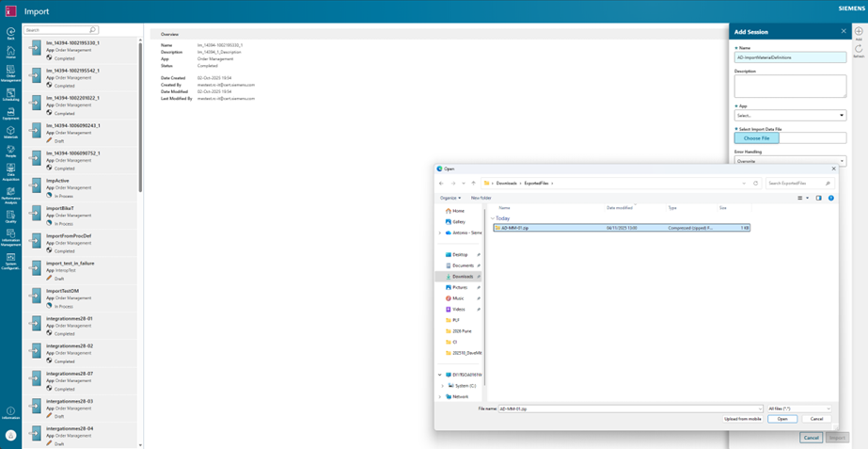The image size is (868, 449).
Task: Select the AD-MM-01.zip file
Action: (515, 228)
